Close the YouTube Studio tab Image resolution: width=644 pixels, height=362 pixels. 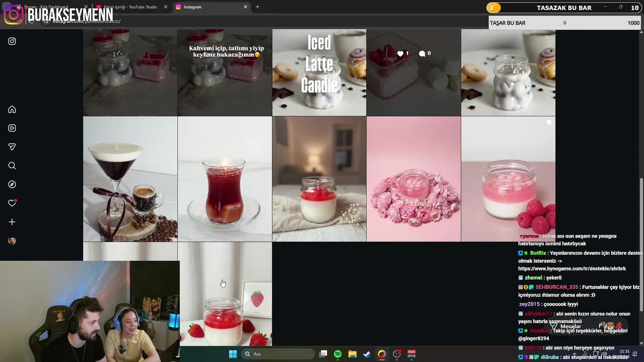[166, 7]
